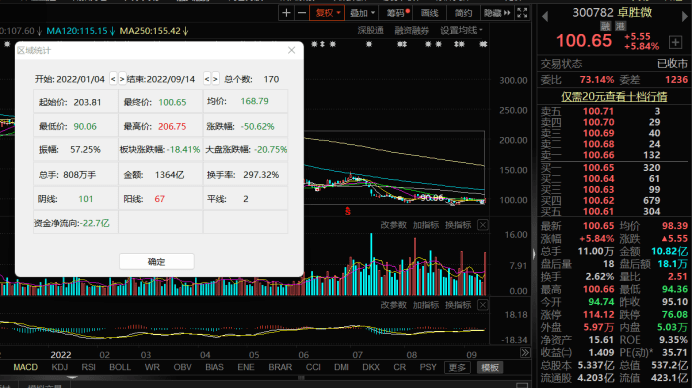The height and width of the screenshot is (388, 692).
Task: Close the volume indicator panel
Action: click(x=483, y=225)
